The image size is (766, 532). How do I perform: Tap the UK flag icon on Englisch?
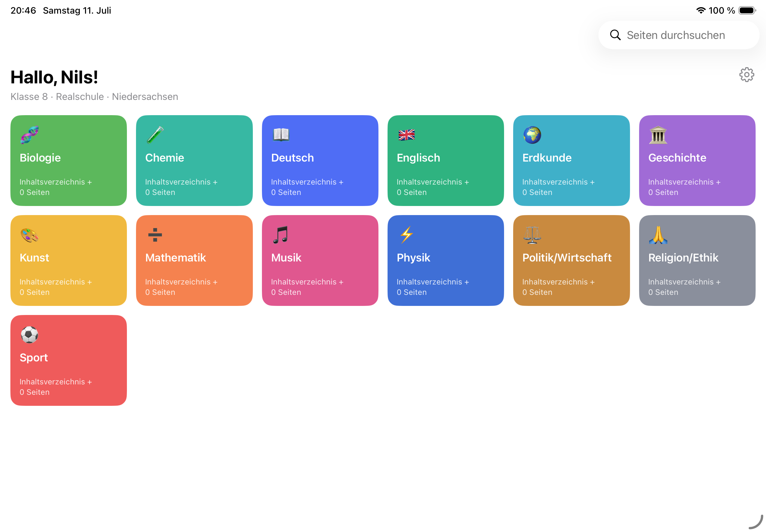click(406, 135)
